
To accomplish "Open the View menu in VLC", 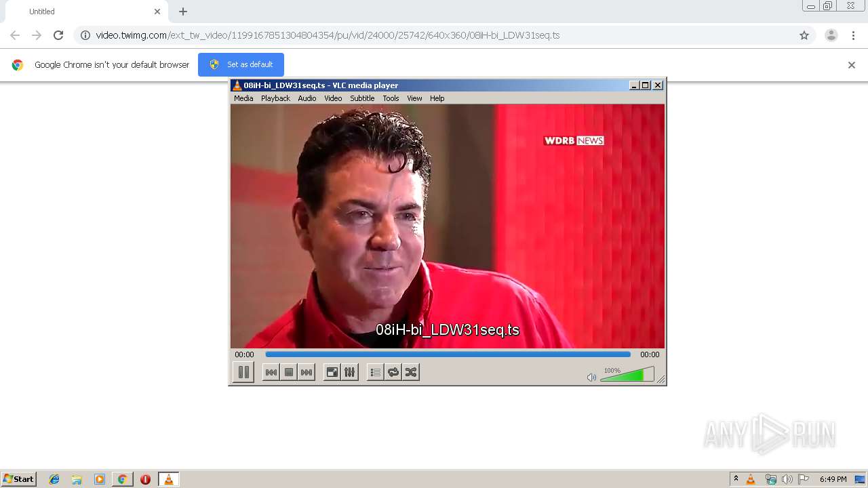I will (414, 98).
